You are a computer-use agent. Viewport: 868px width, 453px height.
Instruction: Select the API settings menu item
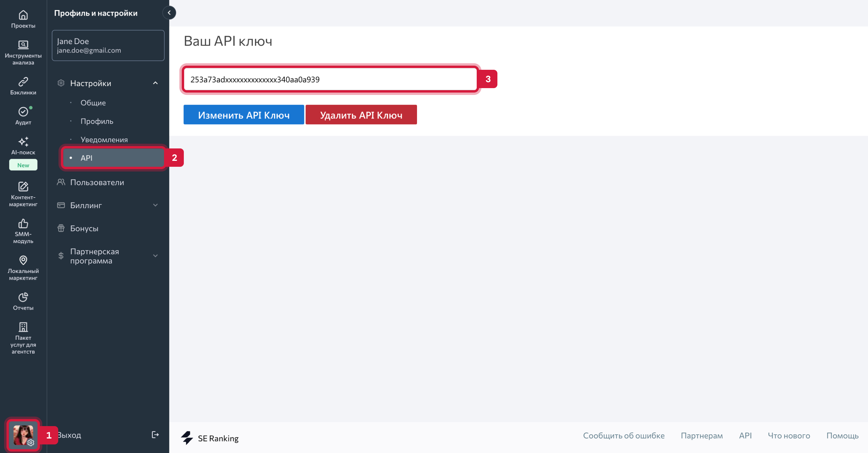coord(113,158)
